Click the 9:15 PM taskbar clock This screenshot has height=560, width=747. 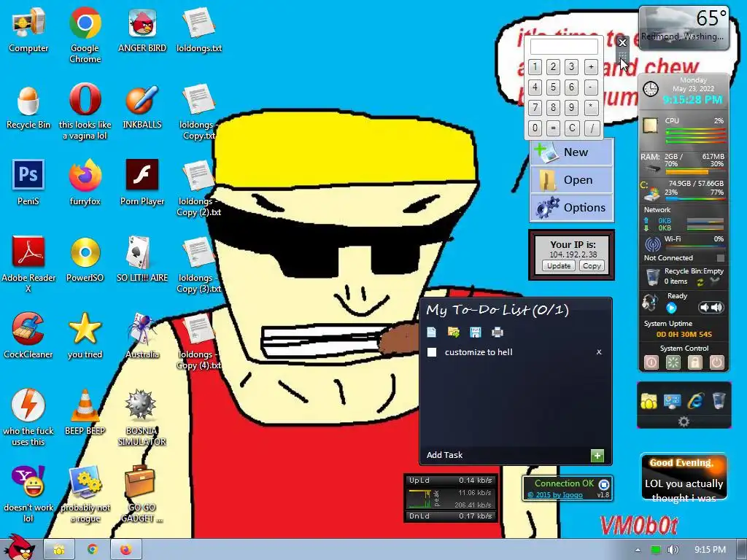pos(710,550)
